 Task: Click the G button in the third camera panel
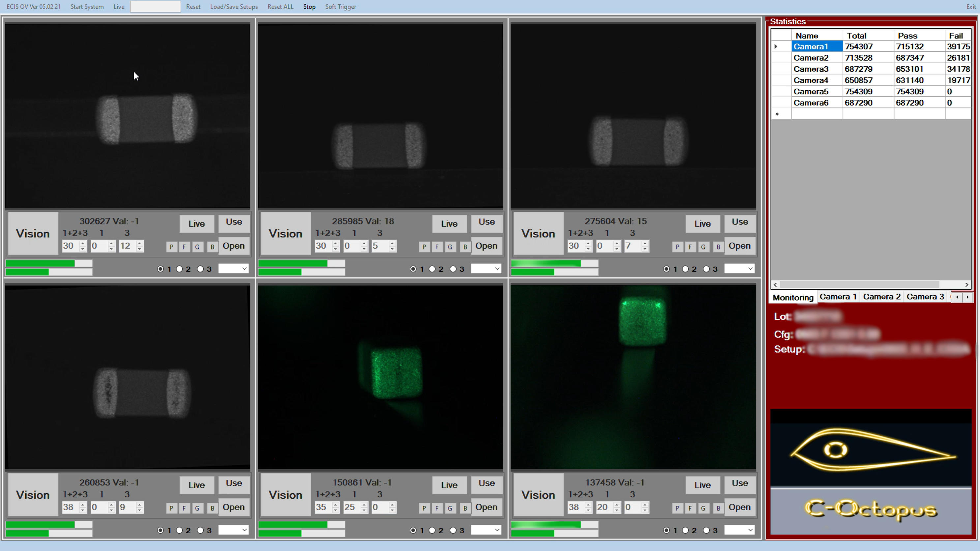(x=703, y=247)
